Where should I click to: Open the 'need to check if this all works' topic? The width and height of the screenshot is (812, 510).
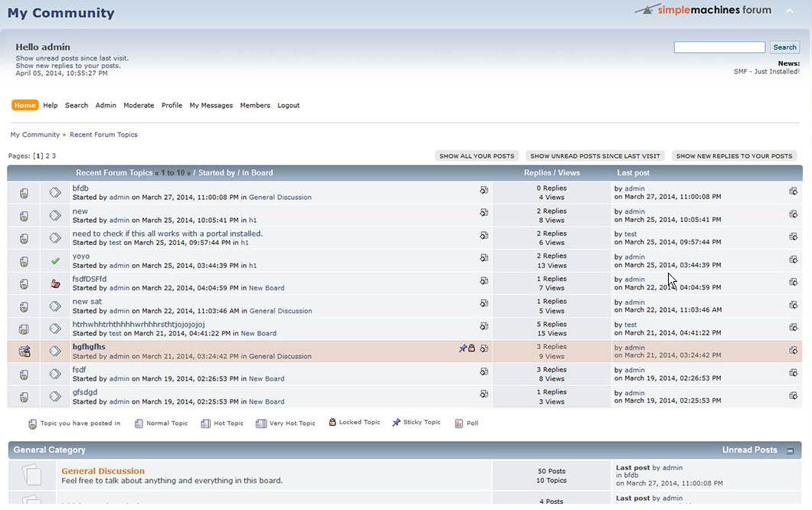[167, 234]
